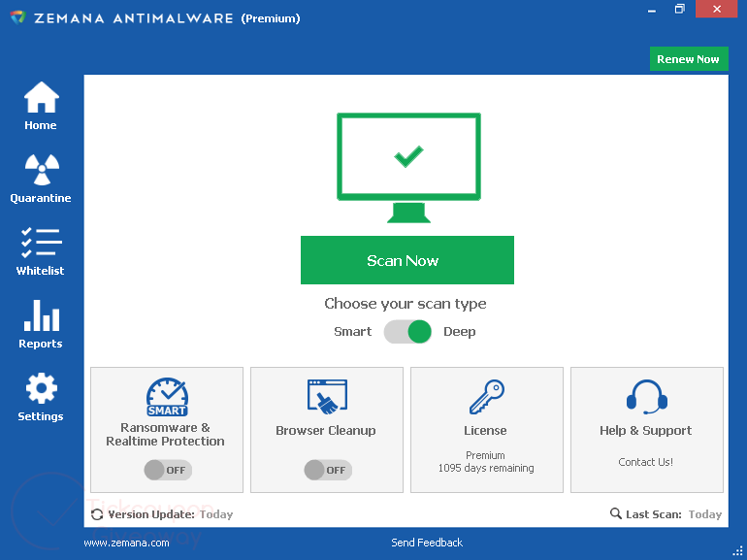Click the Send Feedback link
The height and width of the screenshot is (560, 747).
pyautogui.click(x=427, y=543)
